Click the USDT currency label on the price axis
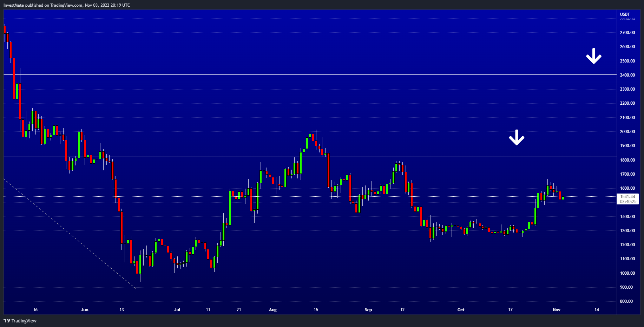The height and width of the screenshot is (327, 644). point(625,14)
